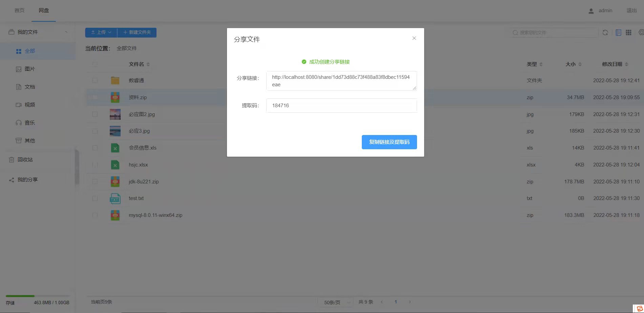
Task: Click the search files input
Action: tap(554, 32)
